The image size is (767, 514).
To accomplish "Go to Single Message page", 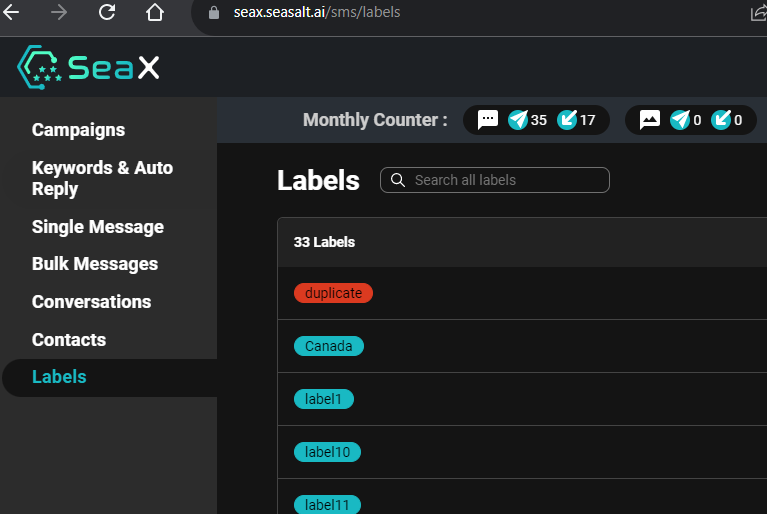I will click(98, 227).
